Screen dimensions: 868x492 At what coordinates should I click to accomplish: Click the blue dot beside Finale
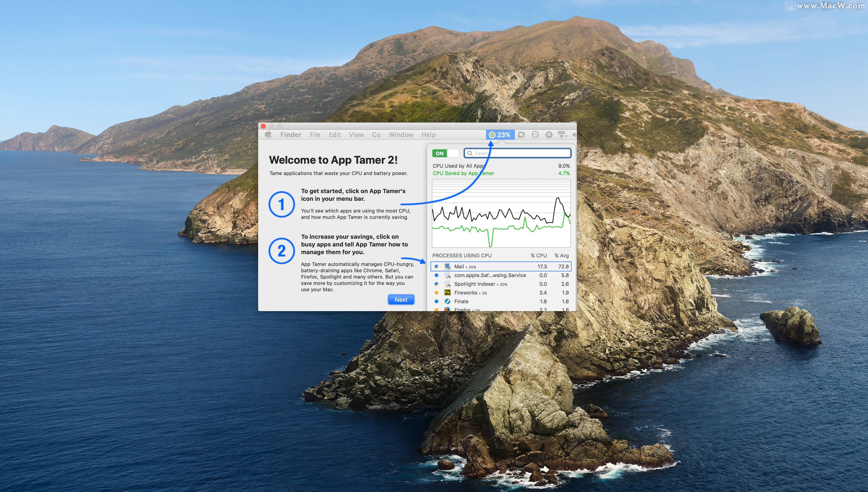[x=436, y=301]
